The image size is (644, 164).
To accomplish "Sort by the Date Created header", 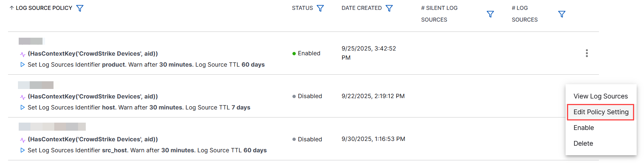I will [361, 8].
